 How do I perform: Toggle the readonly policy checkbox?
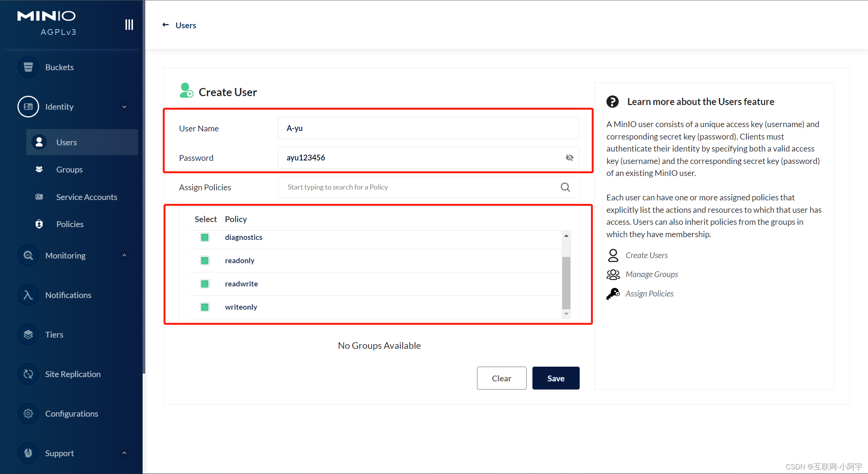[x=205, y=260]
